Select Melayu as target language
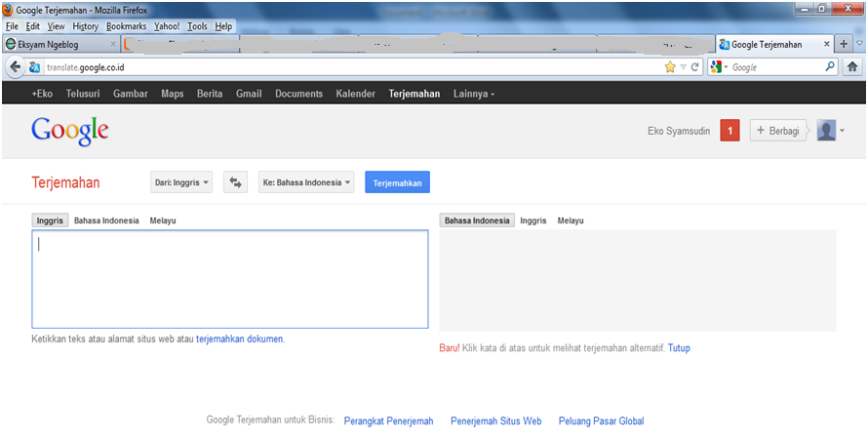The width and height of the screenshot is (868, 440). coord(571,220)
